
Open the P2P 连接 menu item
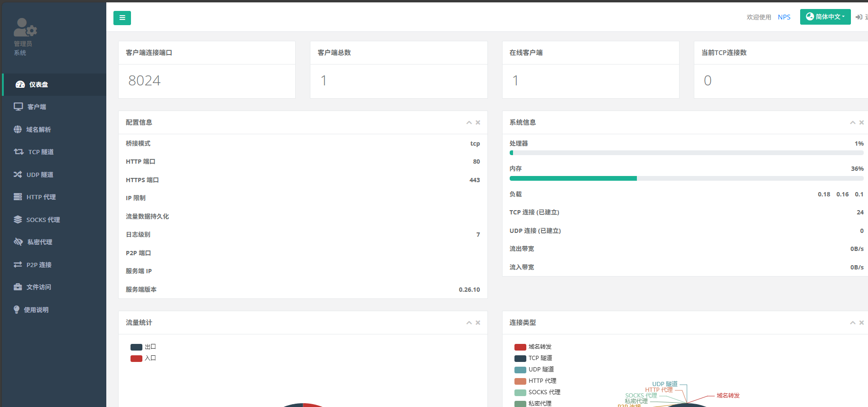coord(39,265)
